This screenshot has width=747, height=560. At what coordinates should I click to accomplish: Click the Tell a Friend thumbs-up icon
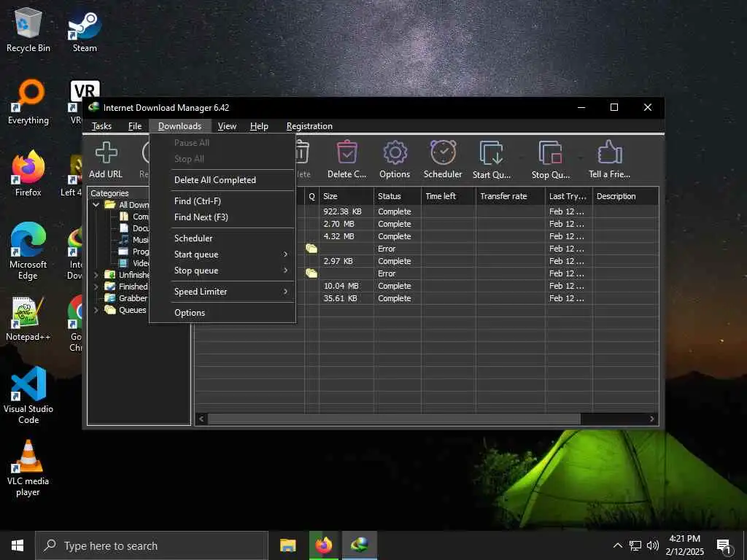point(610,152)
